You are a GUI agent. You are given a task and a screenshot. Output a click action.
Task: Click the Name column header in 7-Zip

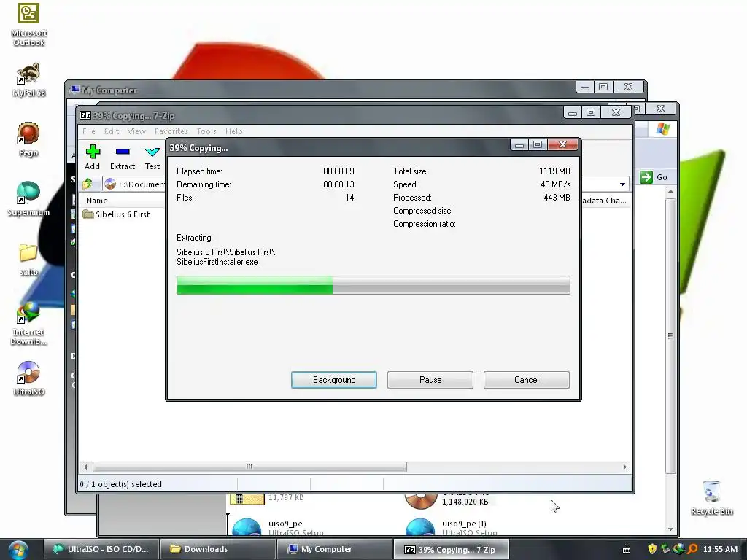(x=97, y=201)
